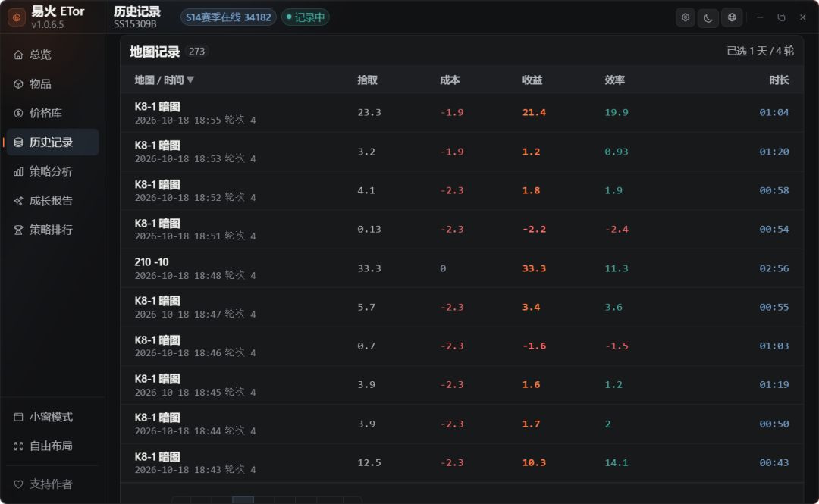This screenshot has height=504, width=819.
Task: Click the 00:43 duration value
Action: 774,462
